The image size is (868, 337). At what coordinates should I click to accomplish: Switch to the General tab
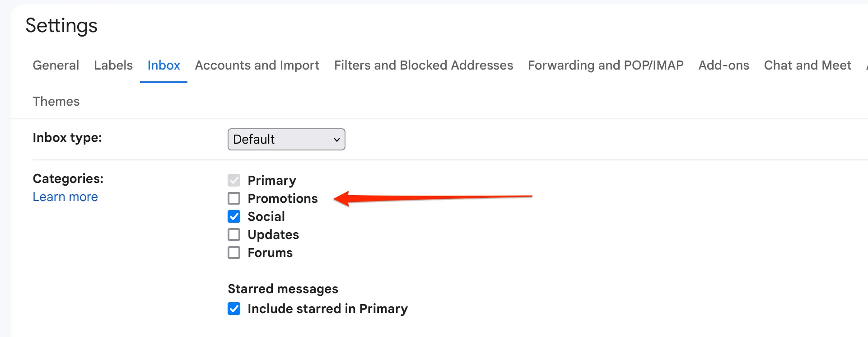[55, 65]
